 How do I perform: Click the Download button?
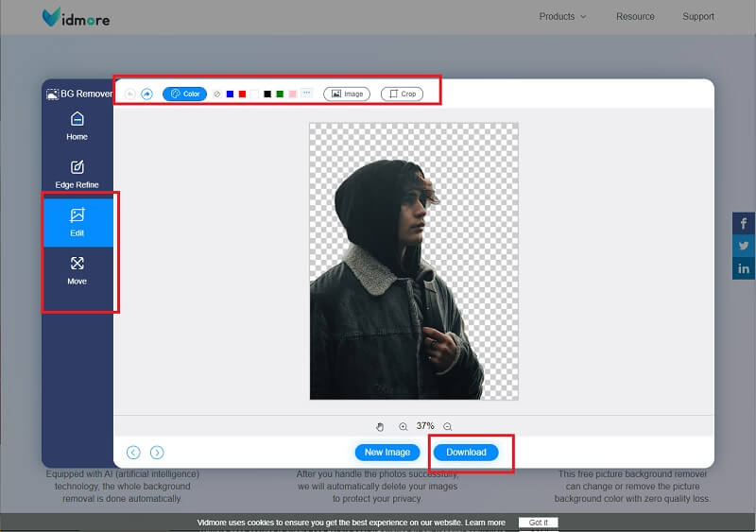point(466,453)
